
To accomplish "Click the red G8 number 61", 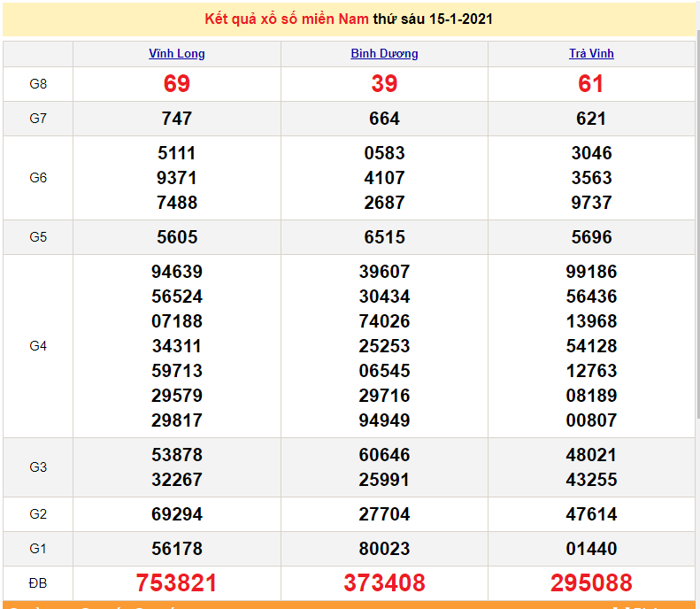I will pos(591,84).
